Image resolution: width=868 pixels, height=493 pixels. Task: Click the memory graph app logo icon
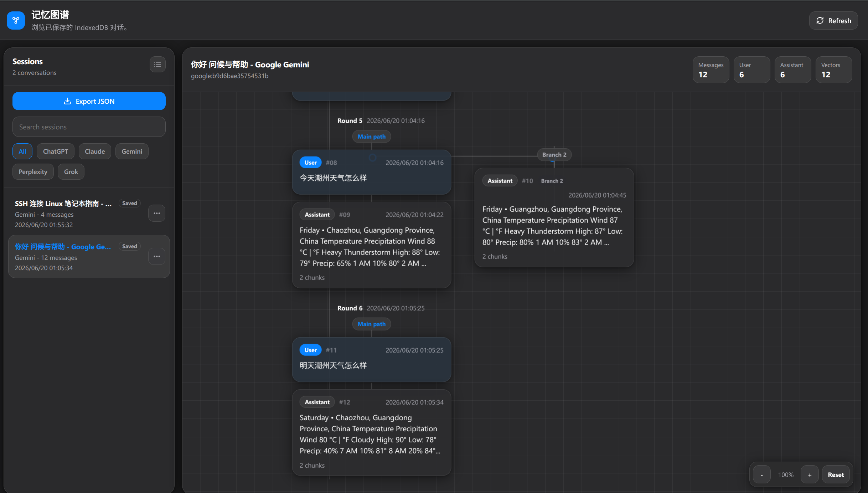click(x=16, y=20)
